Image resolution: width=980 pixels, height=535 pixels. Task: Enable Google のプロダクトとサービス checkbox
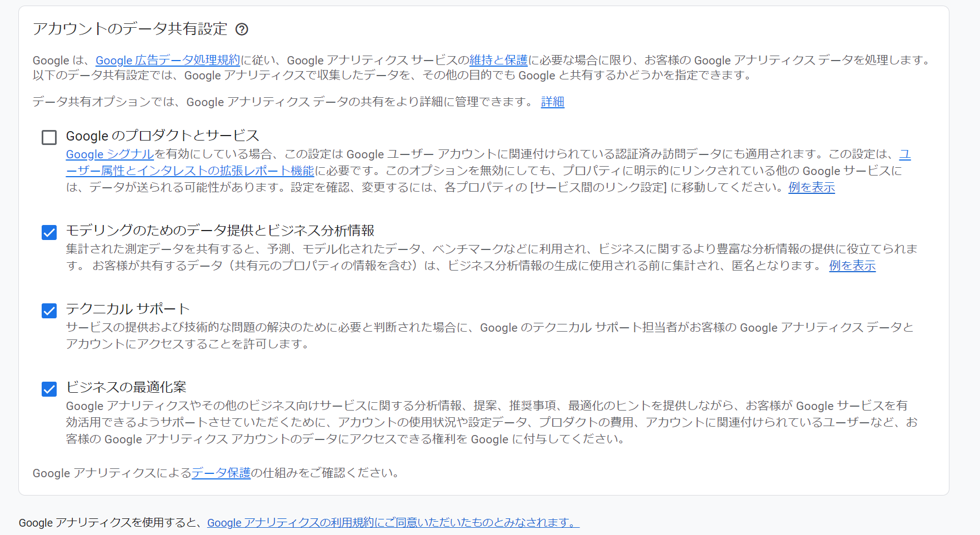[x=49, y=137]
